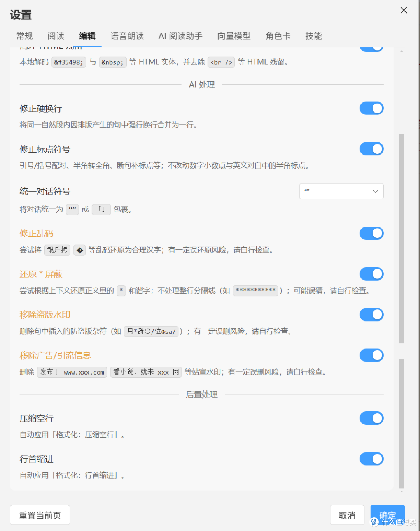The image size is (420, 531).
Task: Click the 取消 button
Action: click(x=347, y=515)
